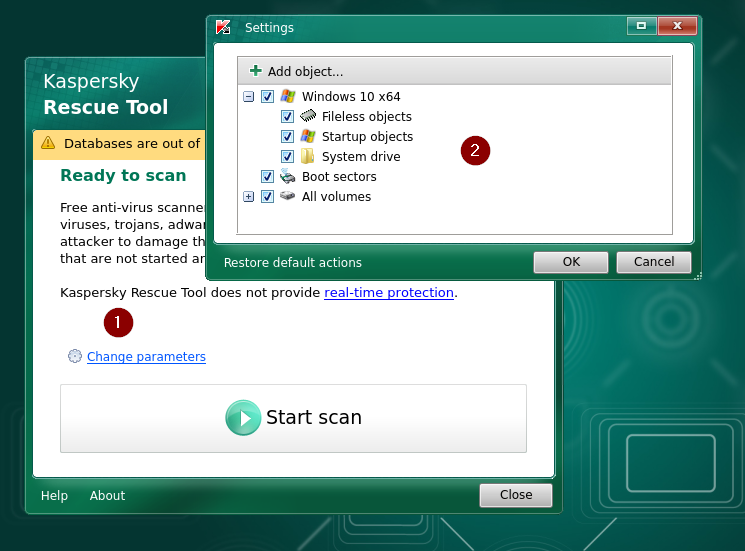745x551 pixels.
Task: Click the disk icon beside All volumes
Action: (287, 196)
